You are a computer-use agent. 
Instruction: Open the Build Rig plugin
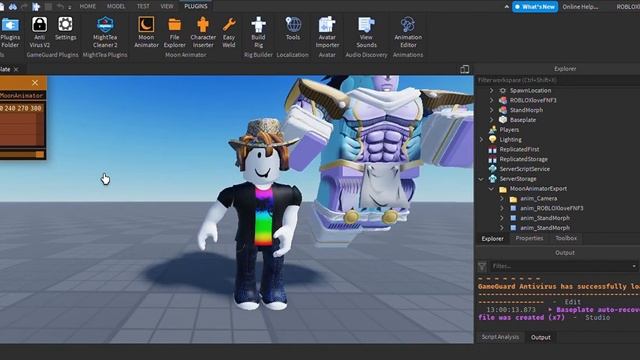(x=258, y=33)
